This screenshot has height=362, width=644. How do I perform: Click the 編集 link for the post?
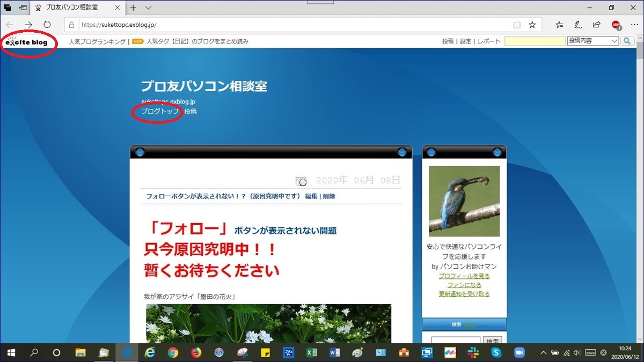(311, 196)
